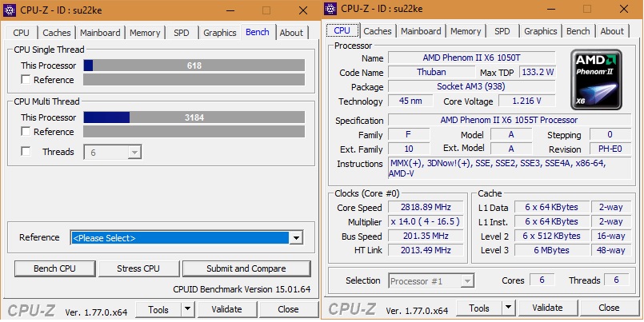Viewport: 644px width, 322px height.
Task: Click Revision value PH-E0
Action: click(x=610, y=149)
